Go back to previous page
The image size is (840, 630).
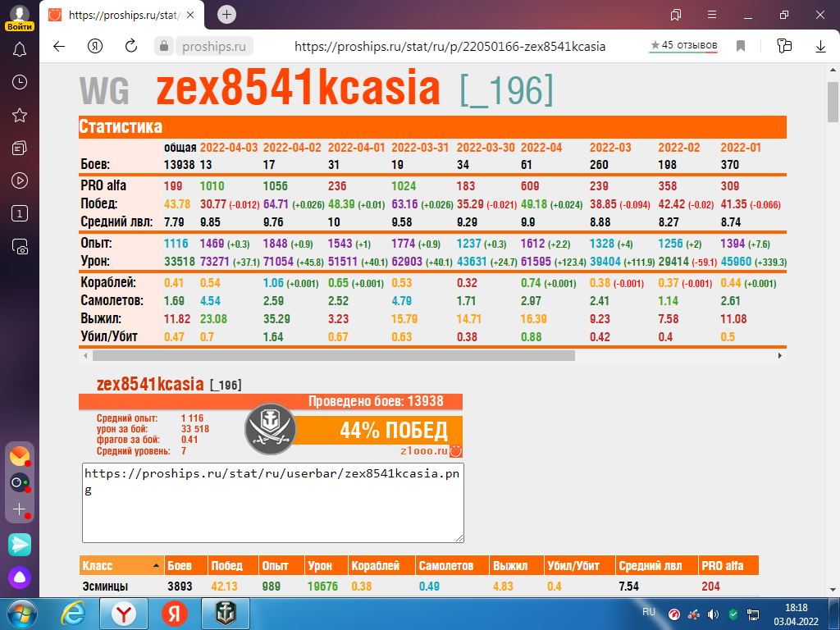[x=59, y=46]
